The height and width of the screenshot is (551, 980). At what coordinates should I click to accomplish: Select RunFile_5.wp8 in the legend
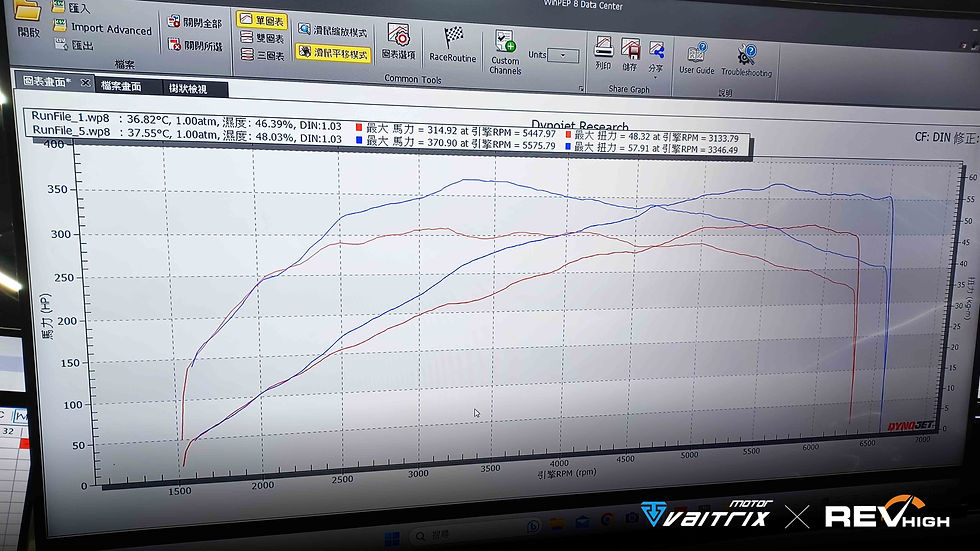pos(71,131)
